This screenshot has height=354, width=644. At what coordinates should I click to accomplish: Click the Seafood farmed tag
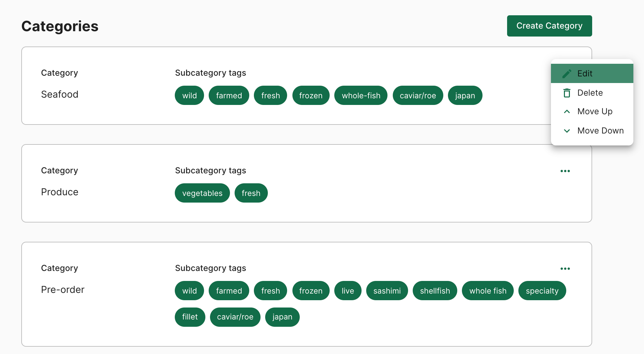pyautogui.click(x=229, y=95)
